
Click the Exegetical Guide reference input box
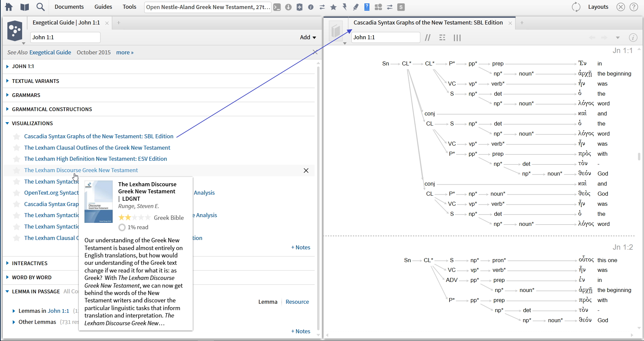coord(65,37)
